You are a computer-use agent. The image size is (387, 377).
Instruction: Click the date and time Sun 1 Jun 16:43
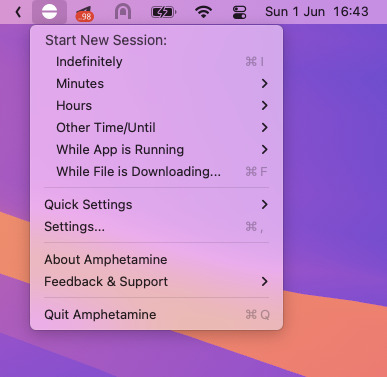pyautogui.click(x=317, y=12)
